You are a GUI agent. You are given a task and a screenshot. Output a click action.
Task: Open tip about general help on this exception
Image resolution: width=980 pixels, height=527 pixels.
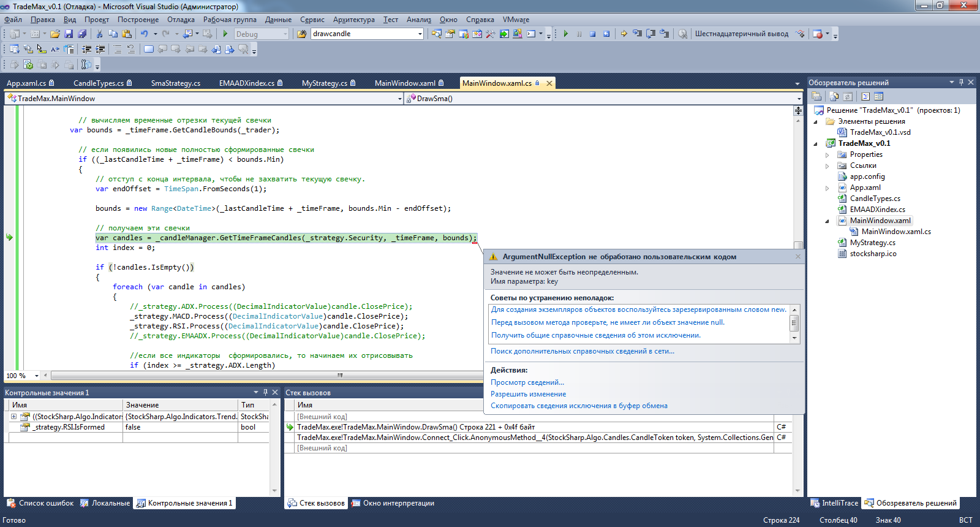[596, 335]
